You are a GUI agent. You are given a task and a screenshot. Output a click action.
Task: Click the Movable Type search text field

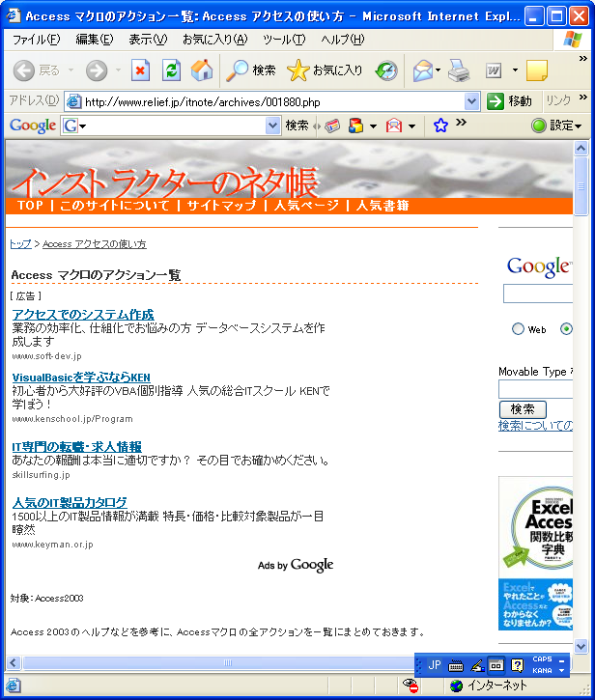point(535,389)
